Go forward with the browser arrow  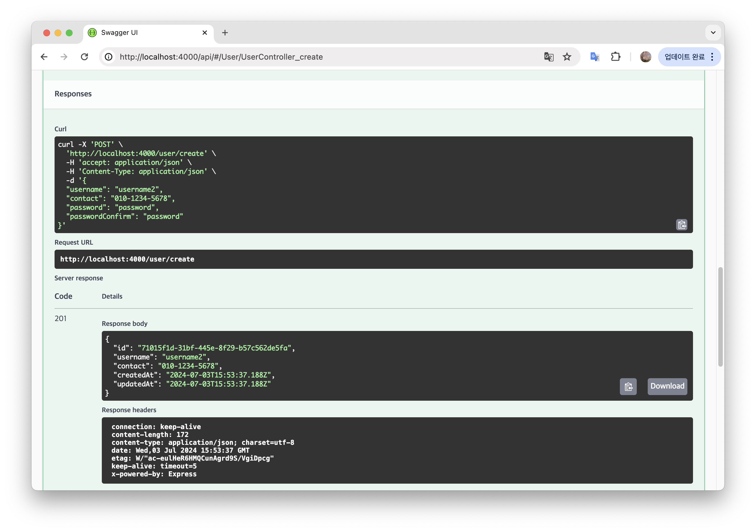click(64, 57)
